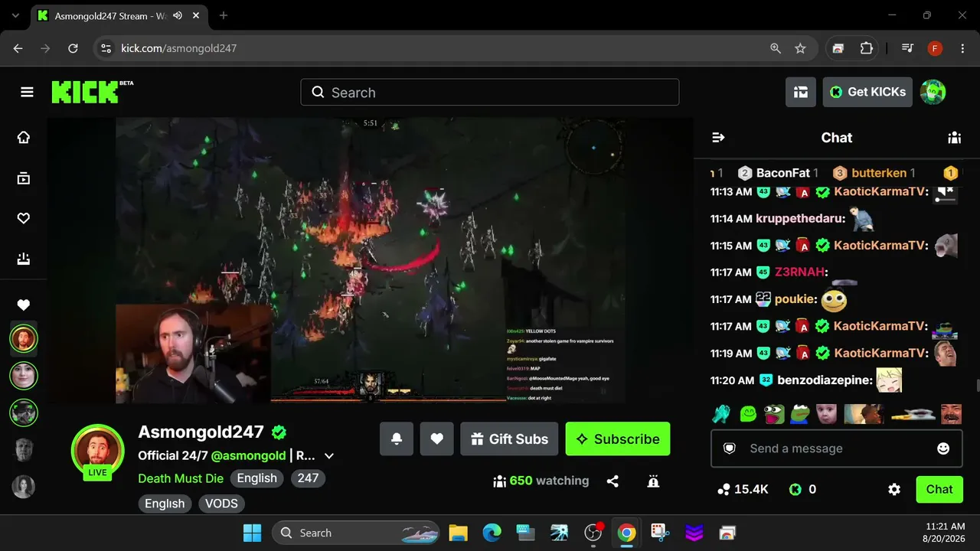The height and width of the screenshot is (551, 980).
Task: Share the stream via share icon
Action: (612, 481)
